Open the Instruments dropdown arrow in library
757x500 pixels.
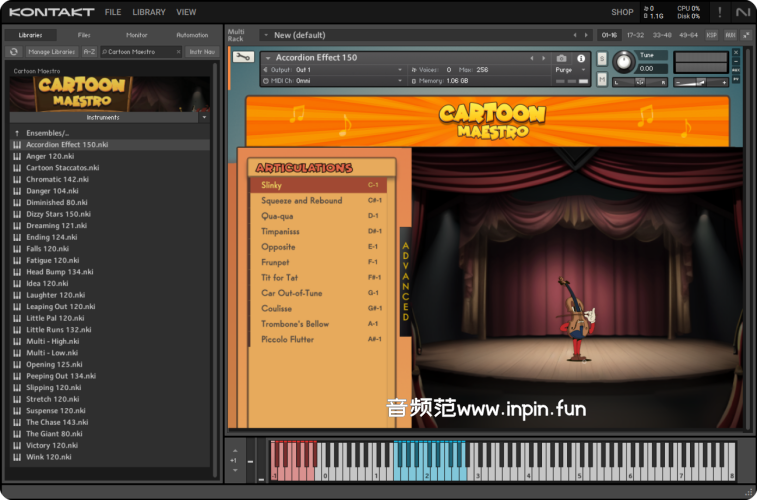click(x=204, y=117)
